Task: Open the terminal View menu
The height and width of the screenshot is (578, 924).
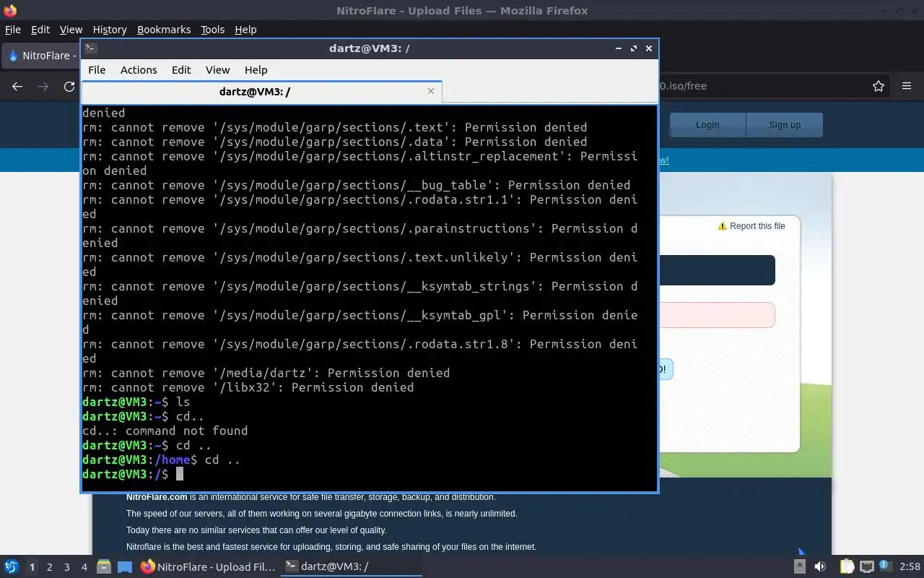Action: (x=217, y=70)
